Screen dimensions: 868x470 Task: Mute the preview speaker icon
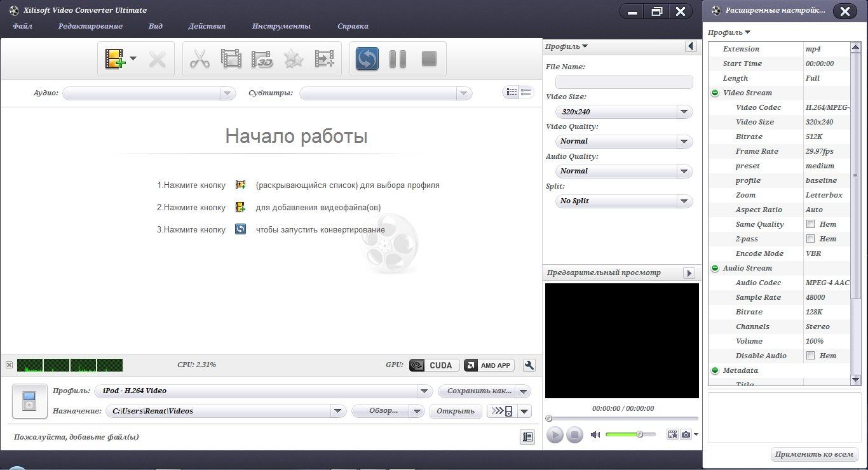pos(595,434)
